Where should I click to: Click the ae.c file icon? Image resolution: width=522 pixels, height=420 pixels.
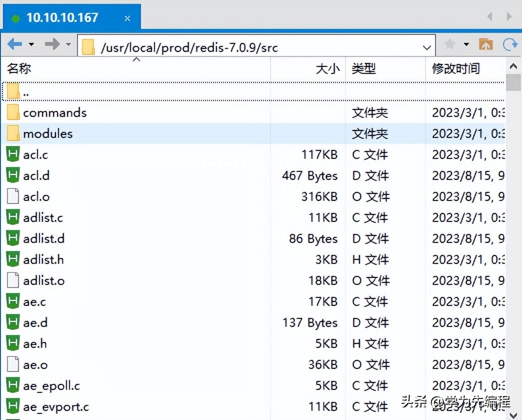click(13, 301)
